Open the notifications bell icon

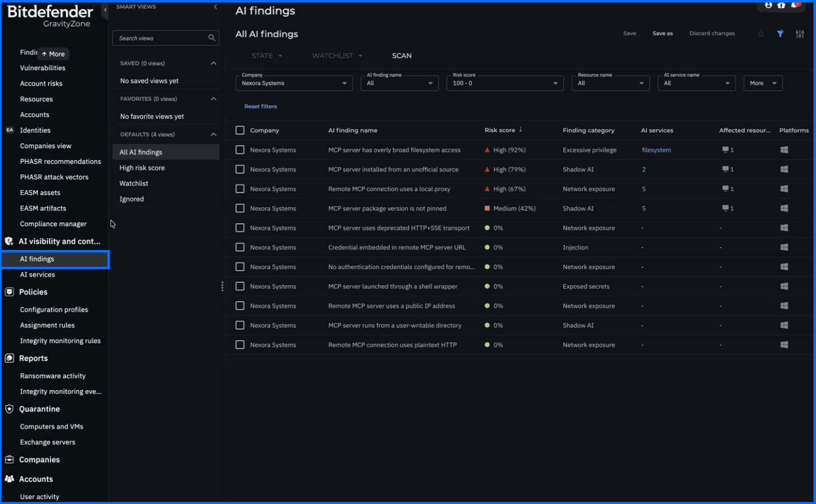794,5
